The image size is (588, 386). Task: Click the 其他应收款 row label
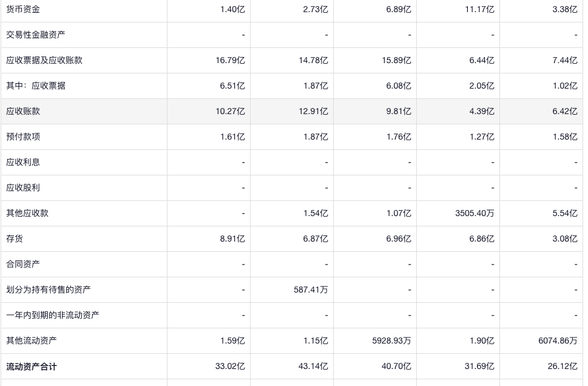coord(27,213)
